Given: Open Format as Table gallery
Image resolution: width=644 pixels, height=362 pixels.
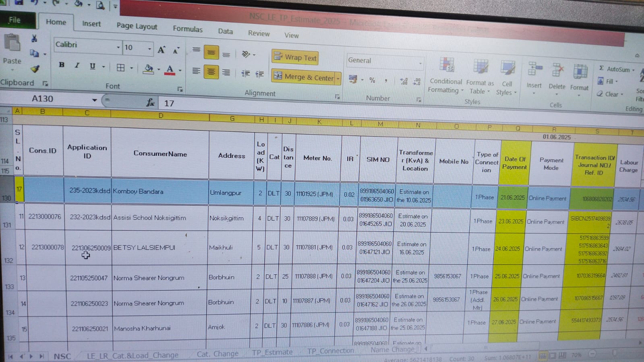Looking at the screenshot, I should (480, 77).
